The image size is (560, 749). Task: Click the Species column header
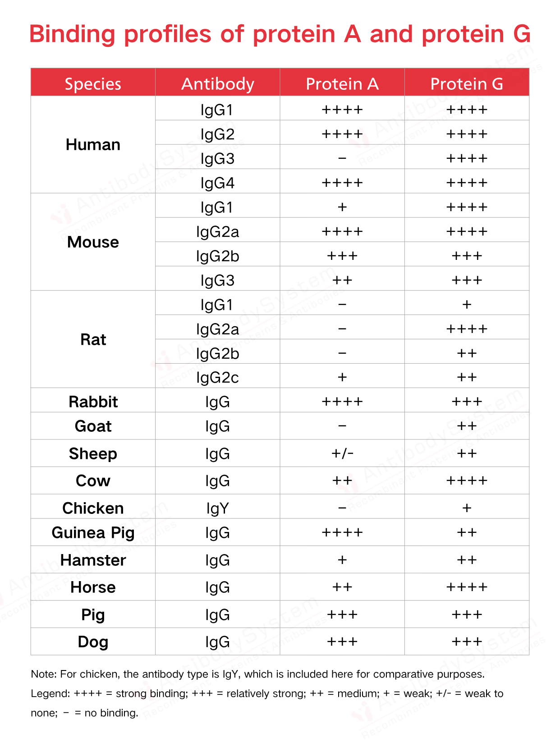click(x=93, y=84)
